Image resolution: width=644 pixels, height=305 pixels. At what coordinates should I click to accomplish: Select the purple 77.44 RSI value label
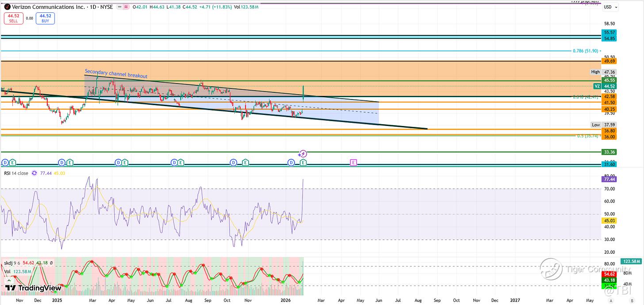pos(609,179)
